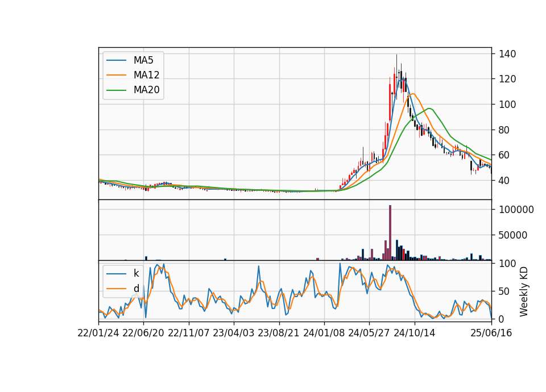Click the MA5 legend label
This screenshot has width=546, height=392.
(x=143, y=60)
